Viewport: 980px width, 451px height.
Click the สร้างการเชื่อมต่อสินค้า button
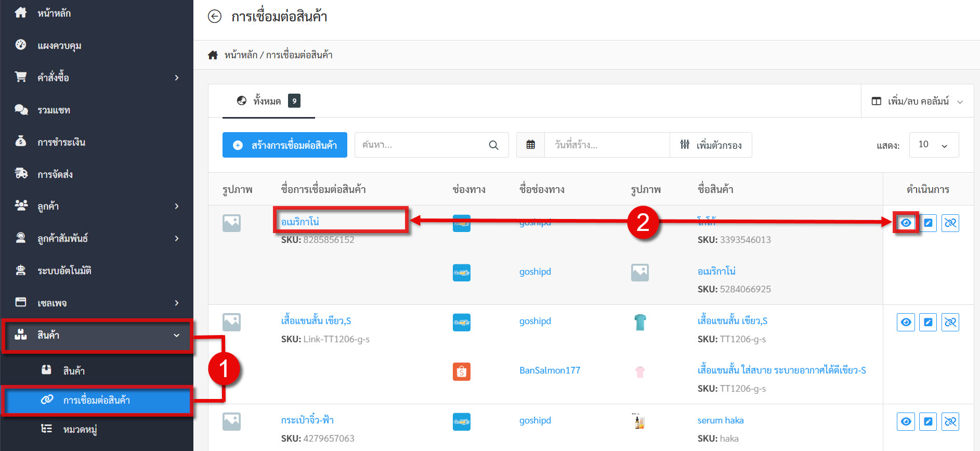[x=285, y=145]
